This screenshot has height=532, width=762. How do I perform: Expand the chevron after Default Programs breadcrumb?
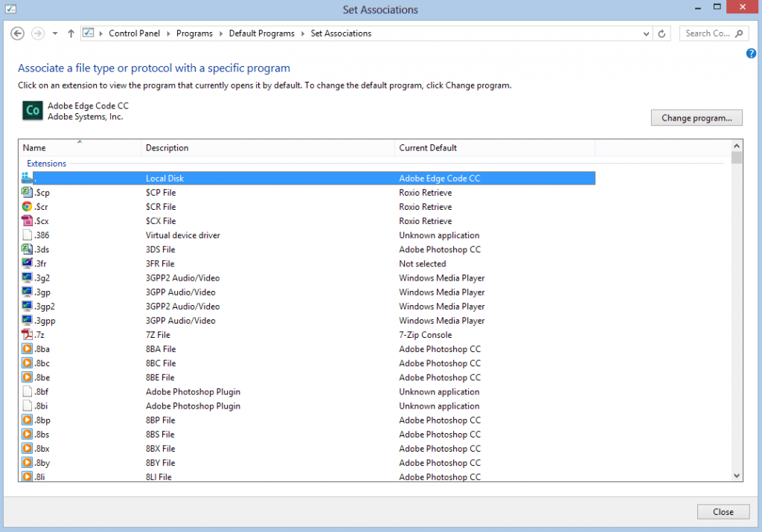click(302, 33)
